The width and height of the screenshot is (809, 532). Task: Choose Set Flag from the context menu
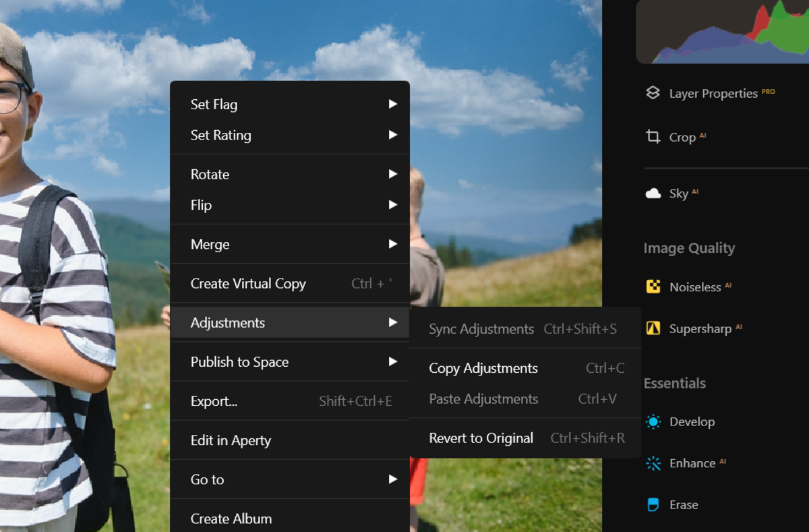pyautogui.click(x=290, y=105)
